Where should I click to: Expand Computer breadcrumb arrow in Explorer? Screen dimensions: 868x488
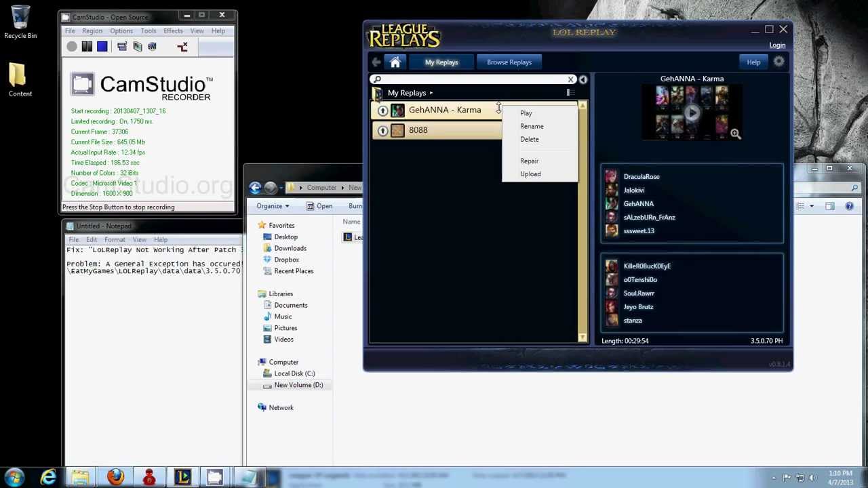[341, 188]
